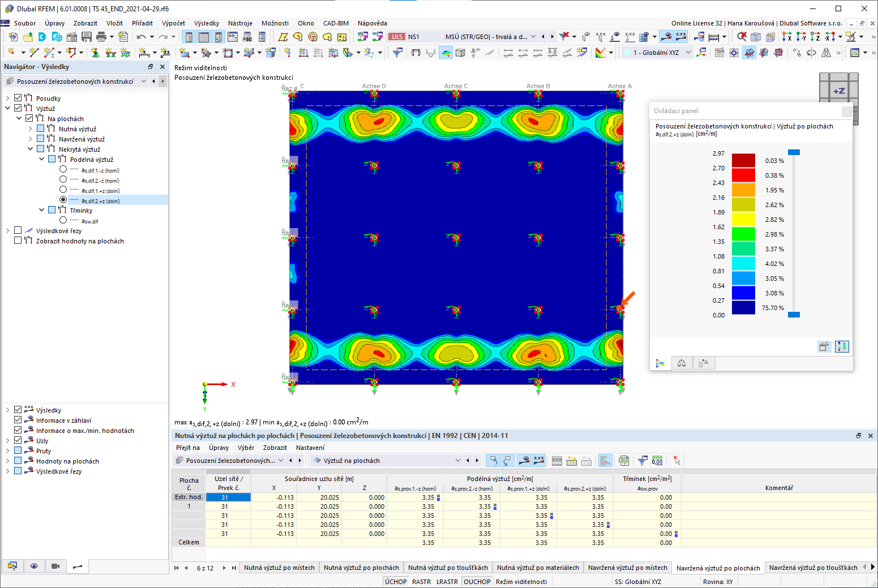Click the Save diskette icon in the toolbar
878x588 pixels.
tap(87, 37)
